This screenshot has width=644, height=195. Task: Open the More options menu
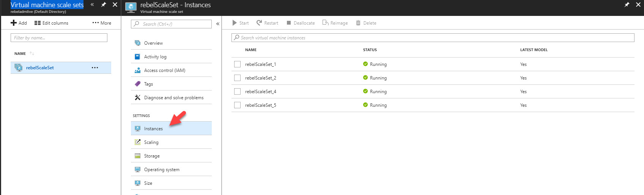[x=102, y=23]
